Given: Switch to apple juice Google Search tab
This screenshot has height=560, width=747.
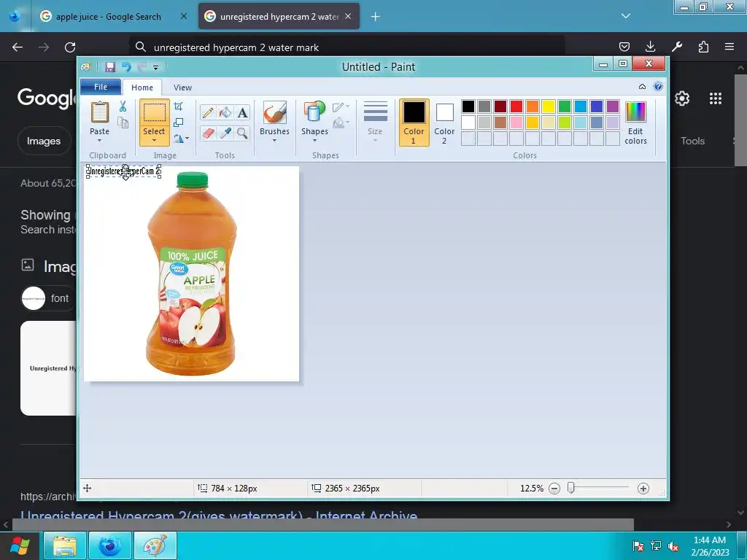Looking at the screenshot, I should 109,17.
